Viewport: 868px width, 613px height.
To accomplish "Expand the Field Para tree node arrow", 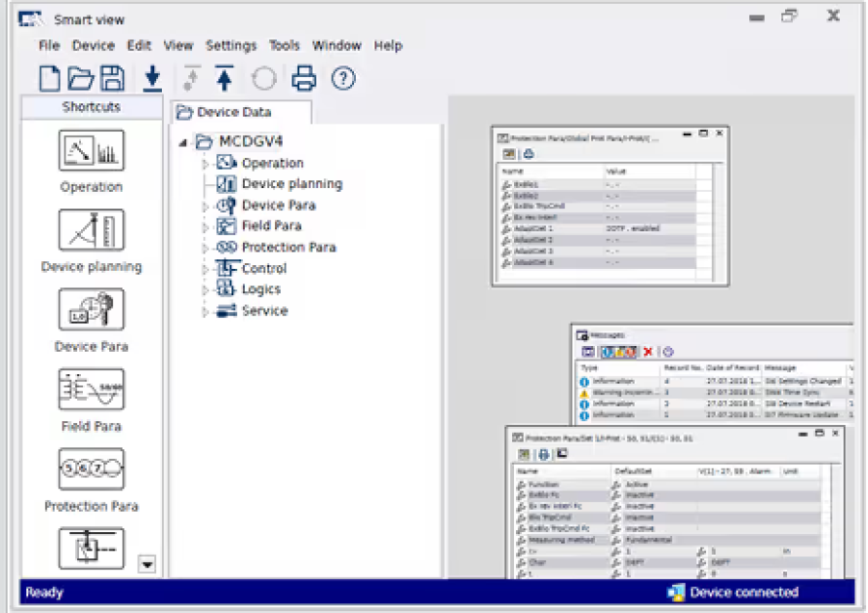I will click(x=204, y=227).
